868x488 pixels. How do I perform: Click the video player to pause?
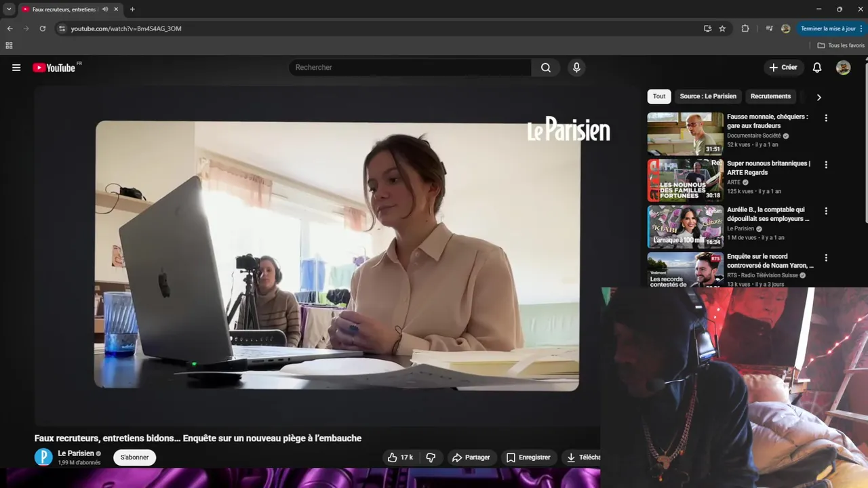(337, 255)
